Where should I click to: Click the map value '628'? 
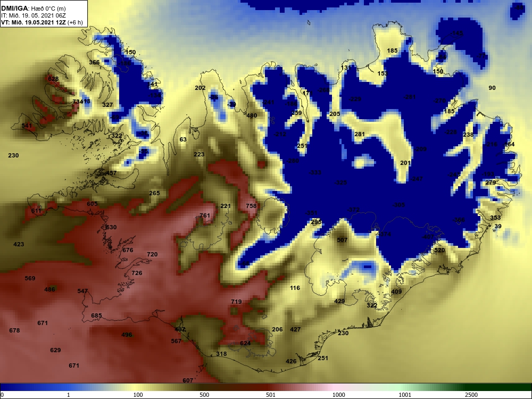click(x=53, y=79)
